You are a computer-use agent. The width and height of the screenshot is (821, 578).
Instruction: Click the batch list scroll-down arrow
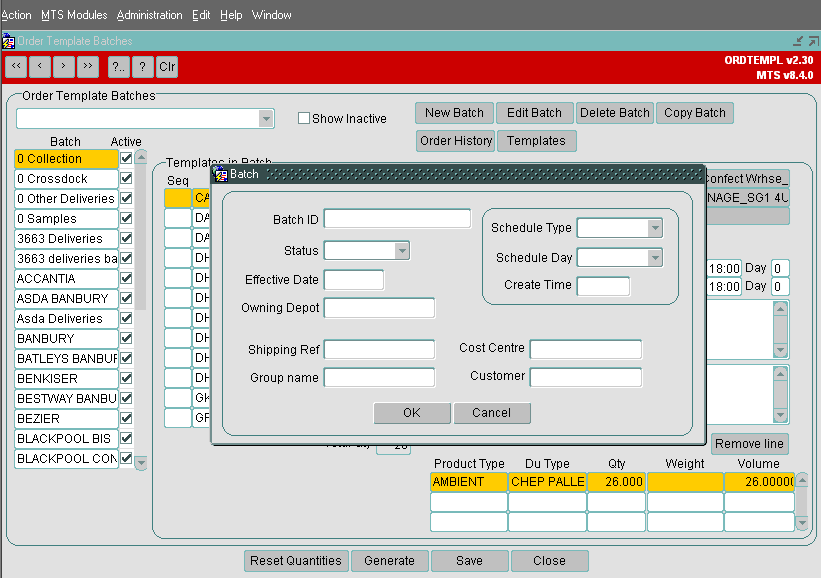(141, 463)
